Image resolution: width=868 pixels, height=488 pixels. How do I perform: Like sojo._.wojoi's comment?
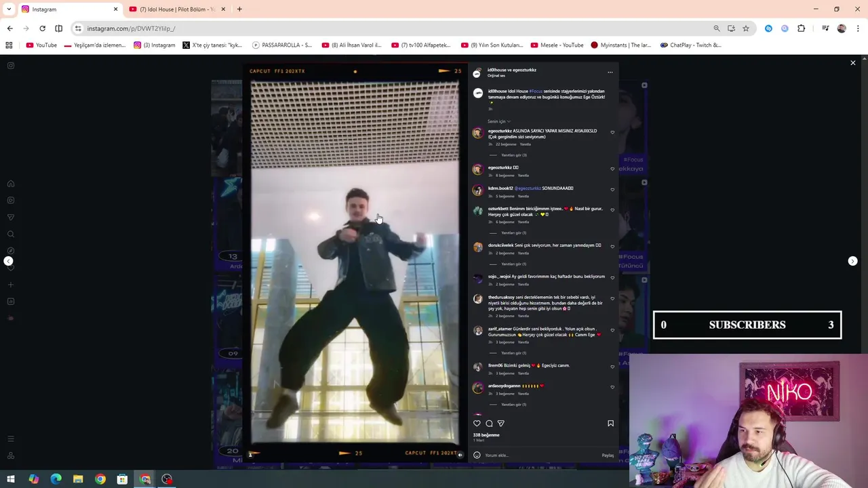[x=612, y=277]
